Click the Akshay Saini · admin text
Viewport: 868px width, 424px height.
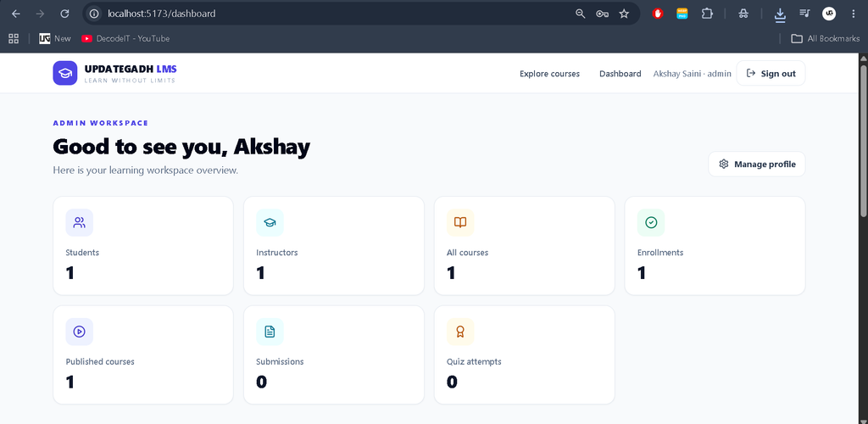(692, 74)
